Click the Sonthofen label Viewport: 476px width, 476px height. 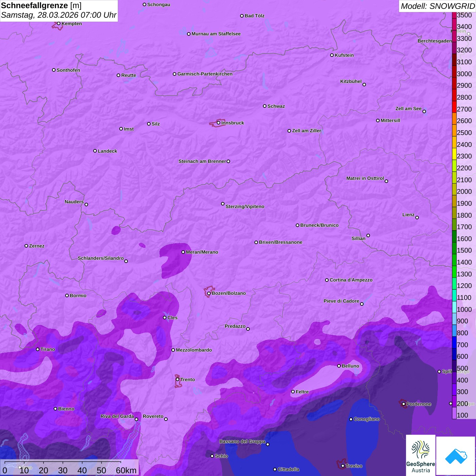pos(68,70)
